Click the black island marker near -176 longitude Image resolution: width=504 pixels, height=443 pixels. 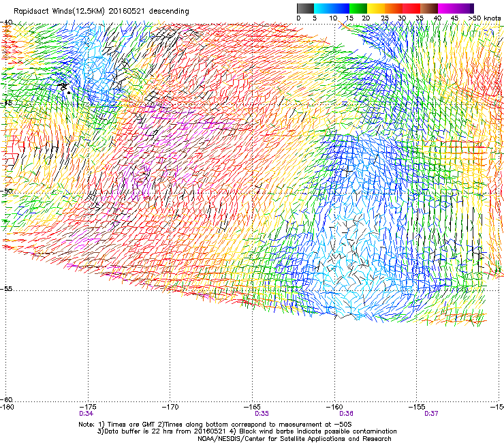click(65, 88)
